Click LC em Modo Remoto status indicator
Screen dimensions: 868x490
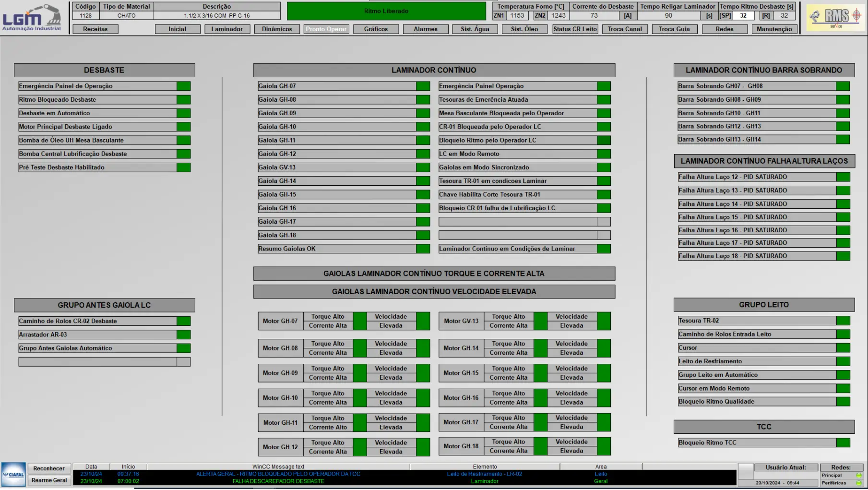(x=604, y=154)
